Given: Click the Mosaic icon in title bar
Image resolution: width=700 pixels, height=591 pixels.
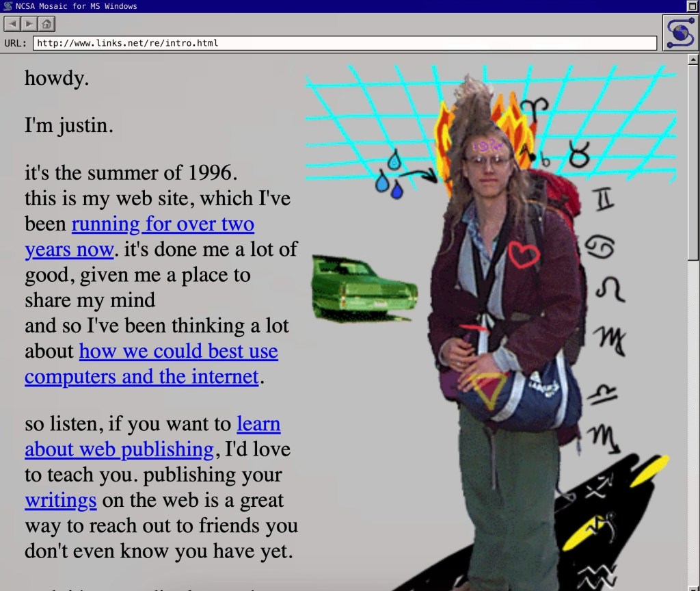Looking at the screenshot, I should coord(8,6).
